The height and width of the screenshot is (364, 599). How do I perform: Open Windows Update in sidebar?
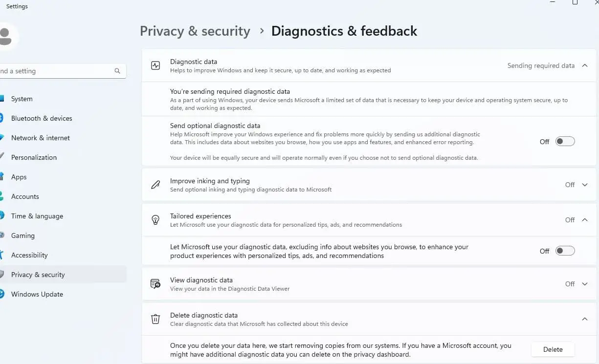coord(37,294)
